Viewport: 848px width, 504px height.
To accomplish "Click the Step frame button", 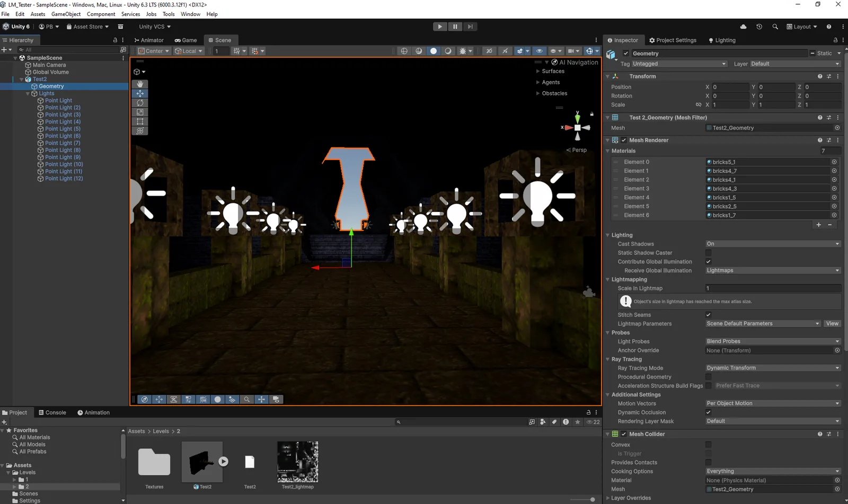I will pyautogui.click(x=470, y=26).
